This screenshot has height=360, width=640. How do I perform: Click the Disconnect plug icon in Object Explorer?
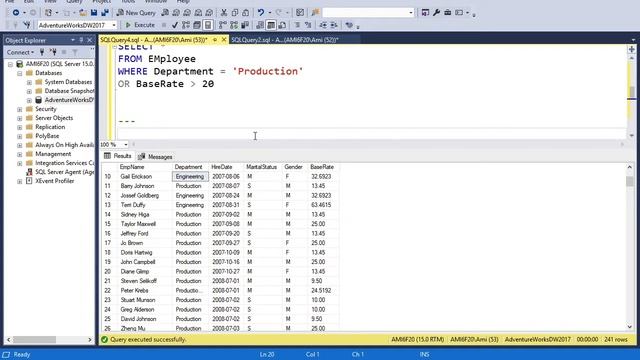pos(53,52)
